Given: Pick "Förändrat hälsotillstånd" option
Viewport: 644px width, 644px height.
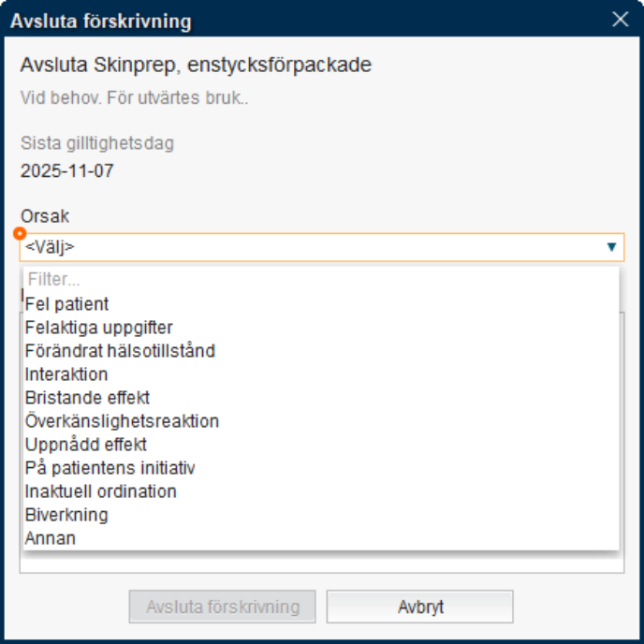Looking at the screenshot, I should pos(121,351).
